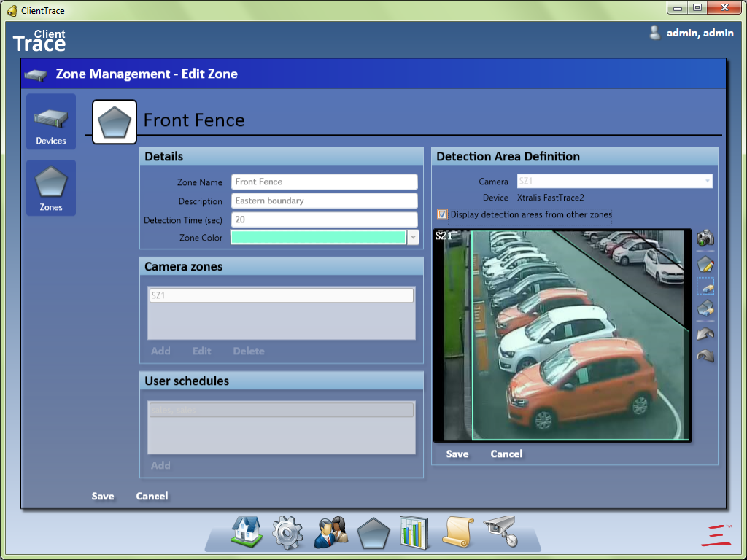Open the bar chart reports icon
747x560 pixels.
414,532
